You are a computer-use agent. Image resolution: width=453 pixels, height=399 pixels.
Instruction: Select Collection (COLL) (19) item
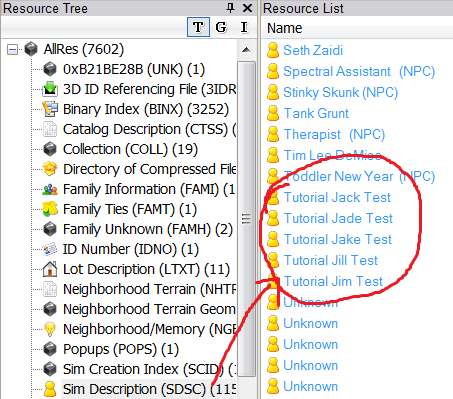pyautogui.click(x=130, y=149)
